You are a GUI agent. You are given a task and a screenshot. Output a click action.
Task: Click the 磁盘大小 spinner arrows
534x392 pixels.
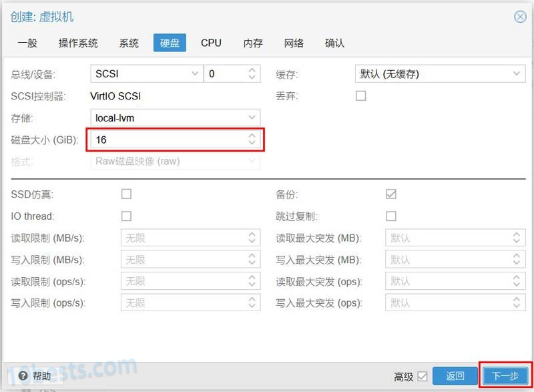tap(252, 140)
